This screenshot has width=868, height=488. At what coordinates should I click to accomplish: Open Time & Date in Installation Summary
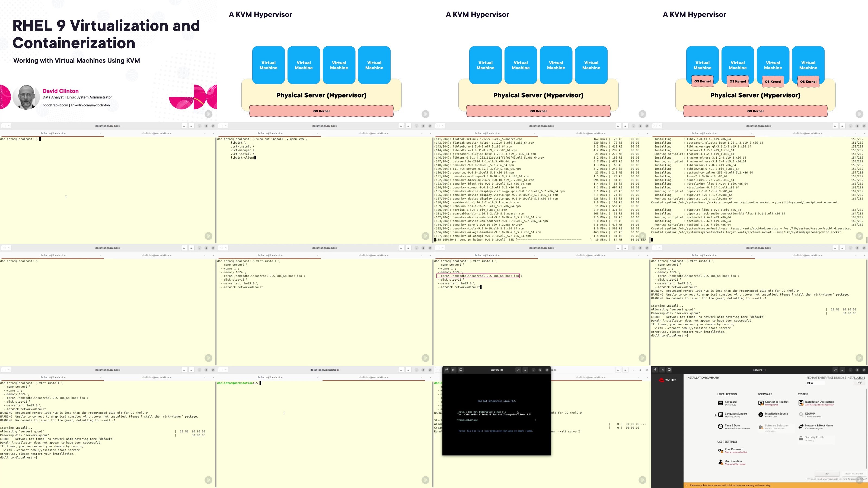pos(733,426)
